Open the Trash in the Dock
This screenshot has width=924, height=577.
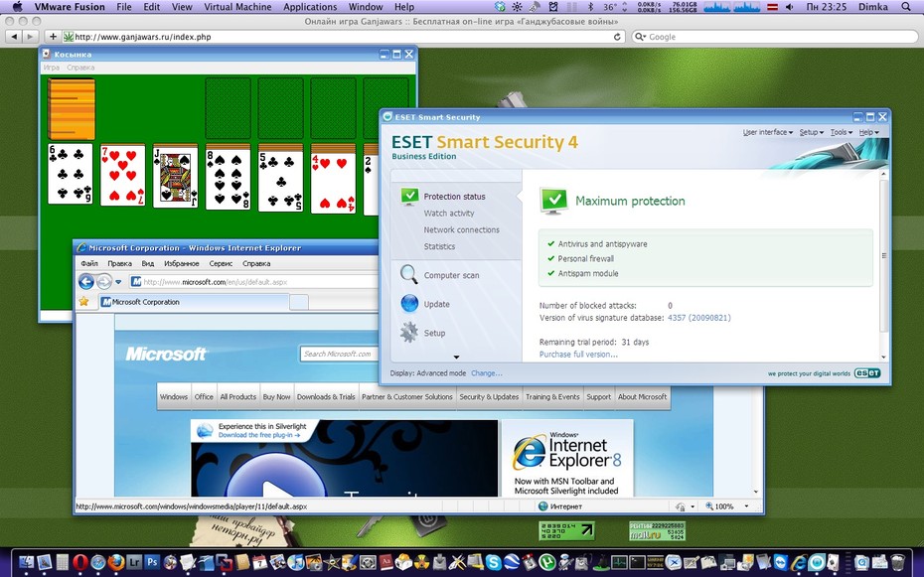(897, 562)
